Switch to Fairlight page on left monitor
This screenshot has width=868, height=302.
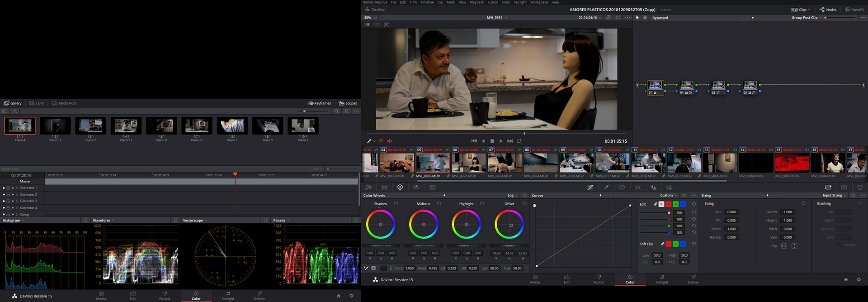pos(228,296)
